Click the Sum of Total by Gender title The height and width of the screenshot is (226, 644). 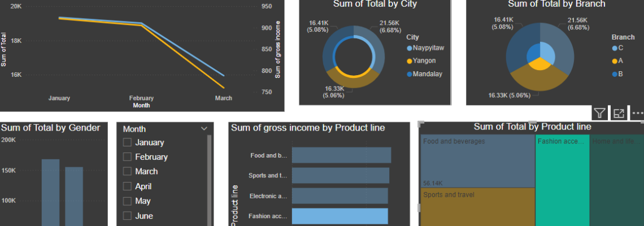click(x=50, y=128)
